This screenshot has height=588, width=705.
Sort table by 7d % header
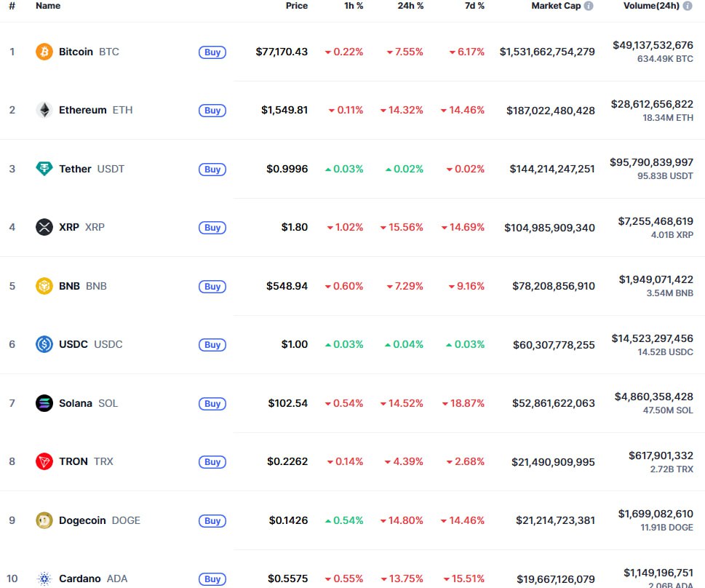pos(474,6)
